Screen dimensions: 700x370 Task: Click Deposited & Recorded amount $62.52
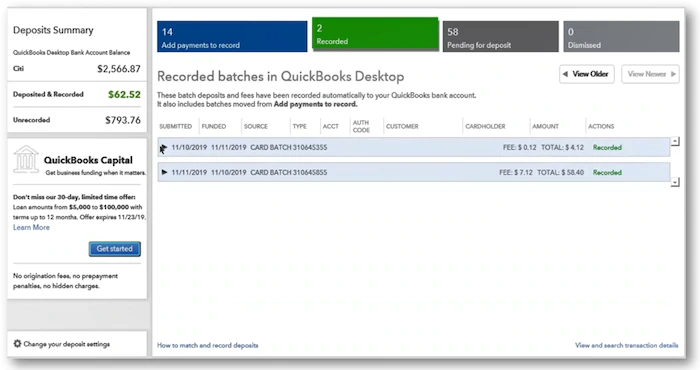coord(124,94)
